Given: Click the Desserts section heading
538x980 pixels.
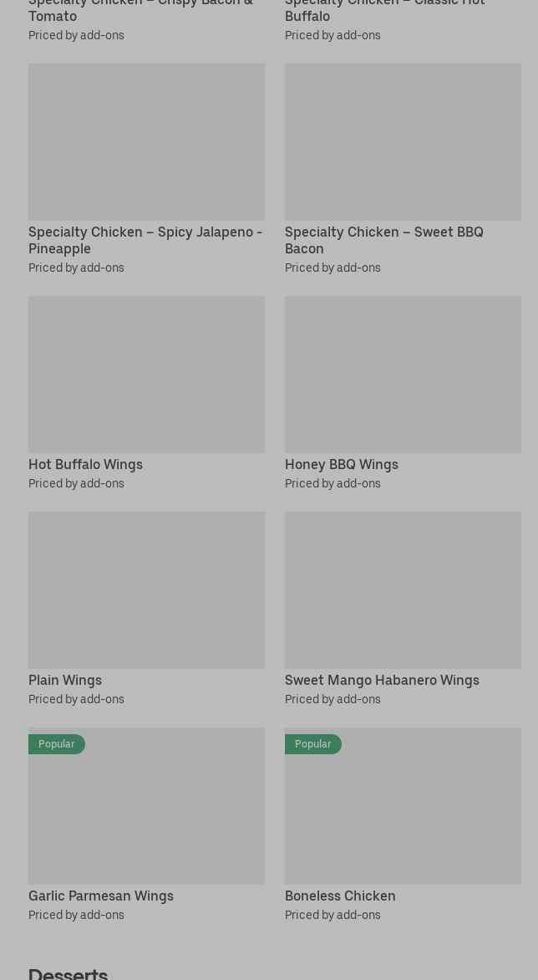Looking at the screenshot, I should pyautogui.click(x=69, y=972).
